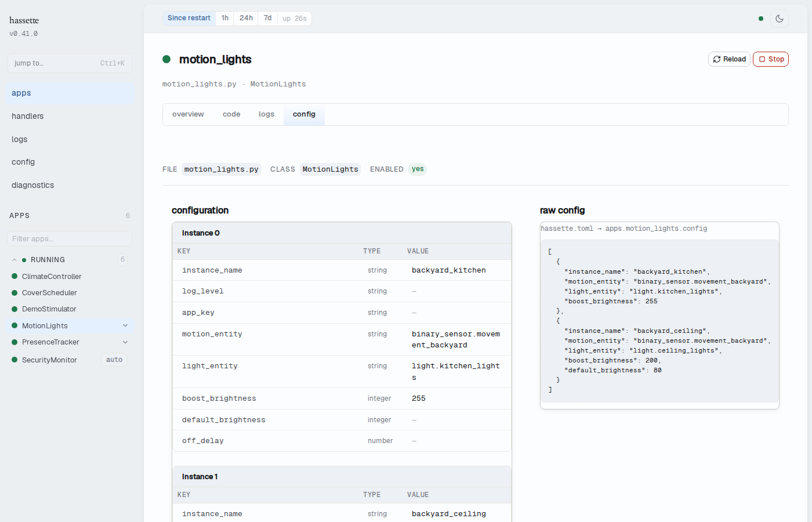This screenshot has height=522, width=812.
Task: Select binary_sensor.movement_backyard value in Instance 0
Action: click(x=456, y=339)
